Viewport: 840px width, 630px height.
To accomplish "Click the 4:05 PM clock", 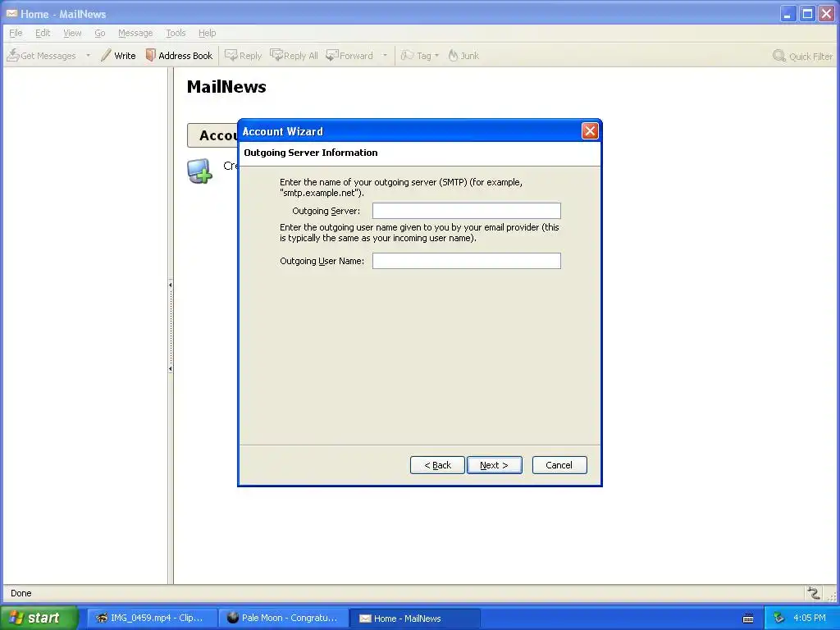I will pos(810,618).
